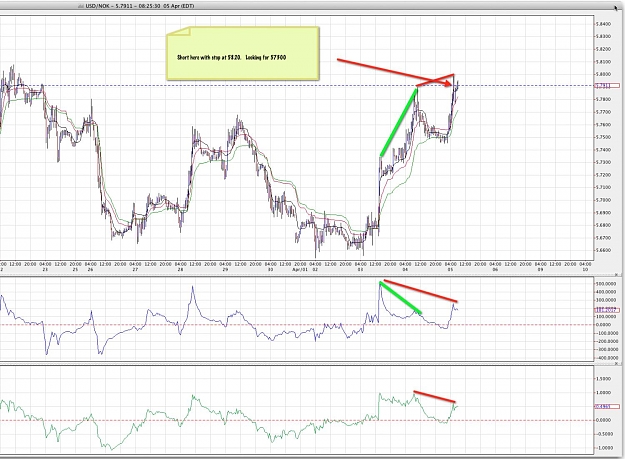Click the 0.4965 value tag on bottom indicator axis
Screen dimensions: 625x459
coord(607,406)
